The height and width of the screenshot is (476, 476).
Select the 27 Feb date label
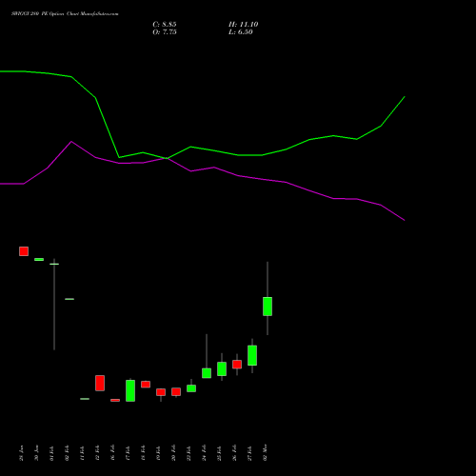pyautogui.click(x=249, y=453)
